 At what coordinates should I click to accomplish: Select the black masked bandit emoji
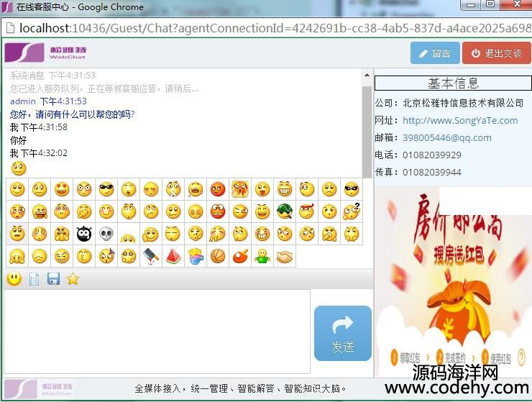351,189
